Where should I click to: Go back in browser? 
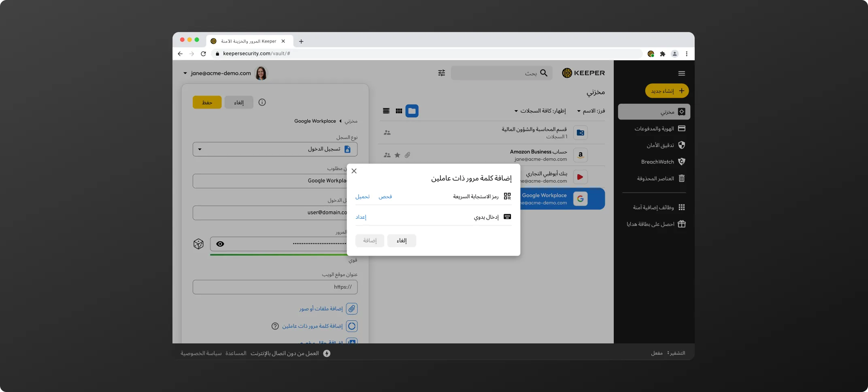pyautogui.click(x=180, y=53)
